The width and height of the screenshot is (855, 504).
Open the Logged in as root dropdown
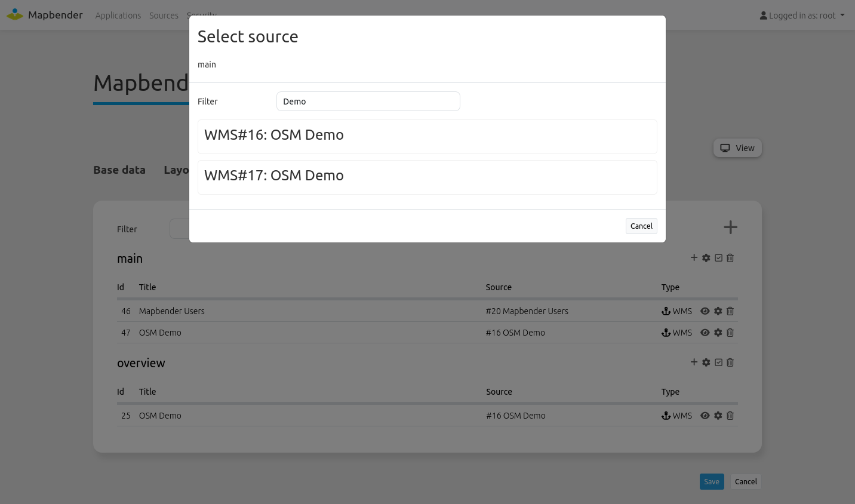coord(802,16)
